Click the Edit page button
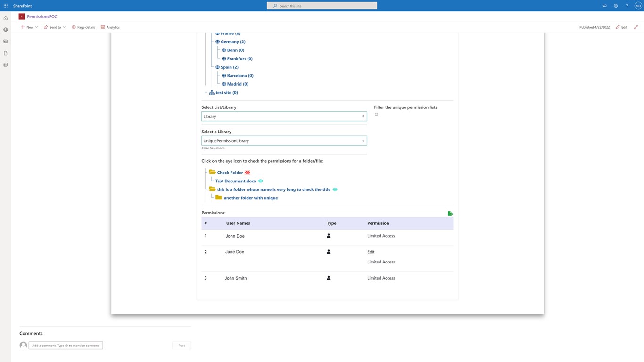 [621, 27]
